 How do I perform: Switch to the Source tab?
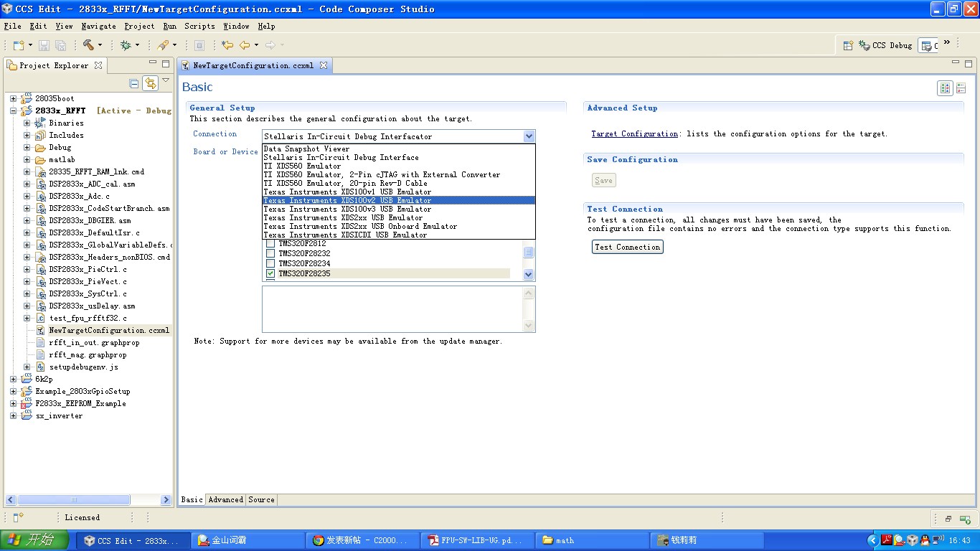point(261,499)
